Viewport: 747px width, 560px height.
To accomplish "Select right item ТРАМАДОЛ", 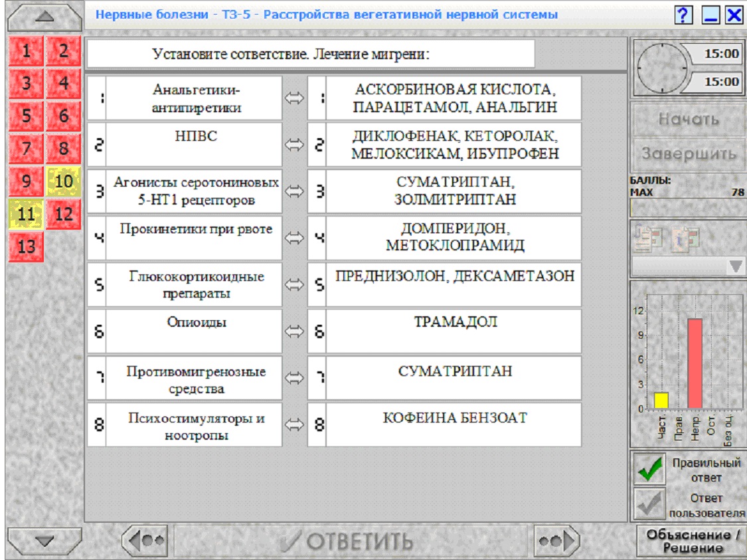I will (444, 331).
